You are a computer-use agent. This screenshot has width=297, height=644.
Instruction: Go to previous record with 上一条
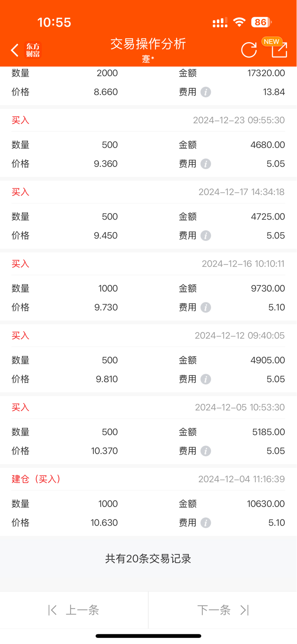tap(74, 610)
